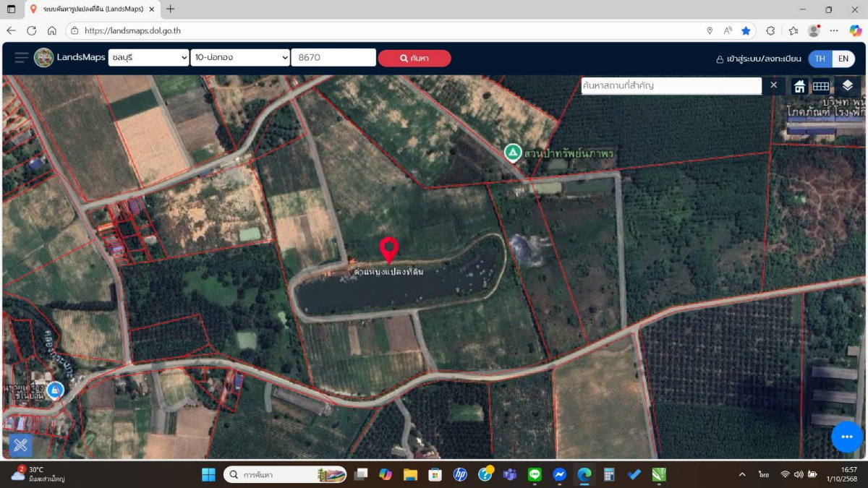Click the login/register link เข้าสู่ระบบ/ลงทะเบียน
The width and height of the screenshot is (868, 488).
(x=758, y=59)
